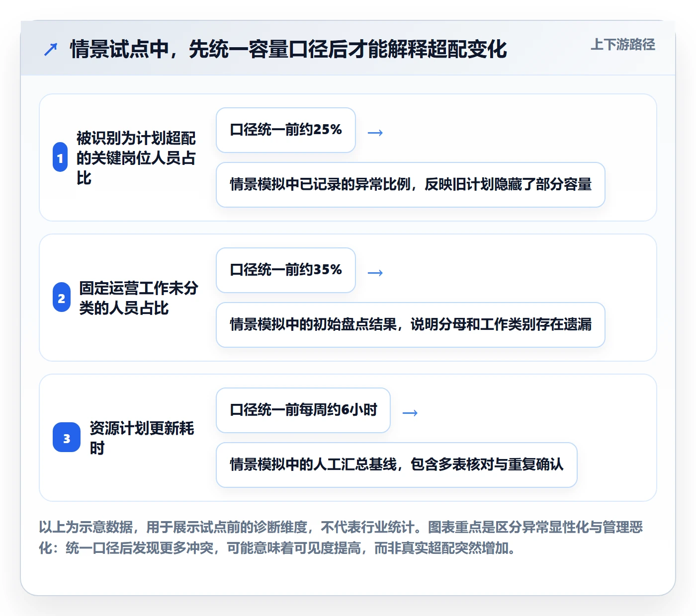Screen dimensions: 696x616
Task: Select the number 3 badge
Action: click(67, 437)
